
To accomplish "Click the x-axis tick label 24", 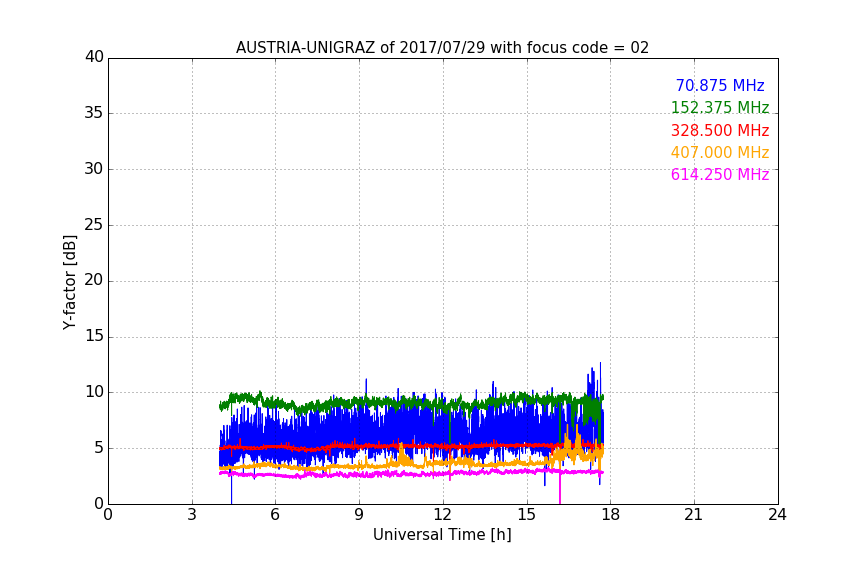I will click(777, 515).
